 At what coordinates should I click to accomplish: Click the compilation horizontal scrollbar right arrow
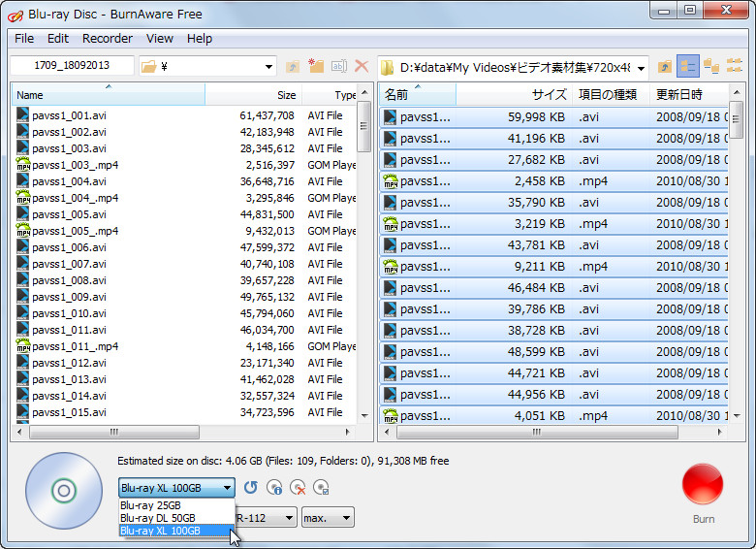click(347, 432)
